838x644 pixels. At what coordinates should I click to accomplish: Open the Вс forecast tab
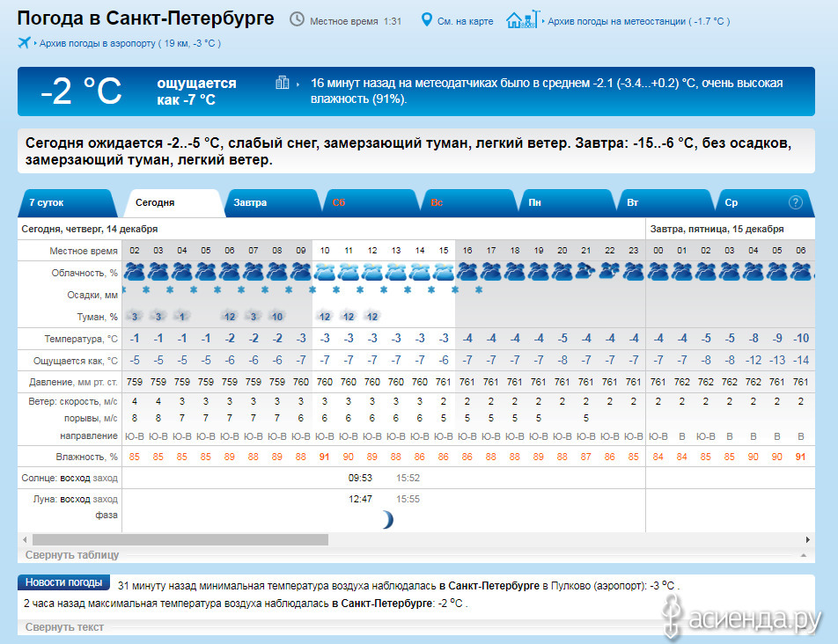[469, 203]
